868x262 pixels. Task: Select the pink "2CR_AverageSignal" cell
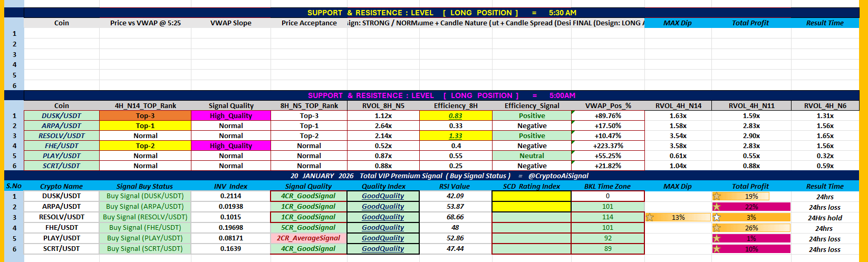click(x=308, y=238)
